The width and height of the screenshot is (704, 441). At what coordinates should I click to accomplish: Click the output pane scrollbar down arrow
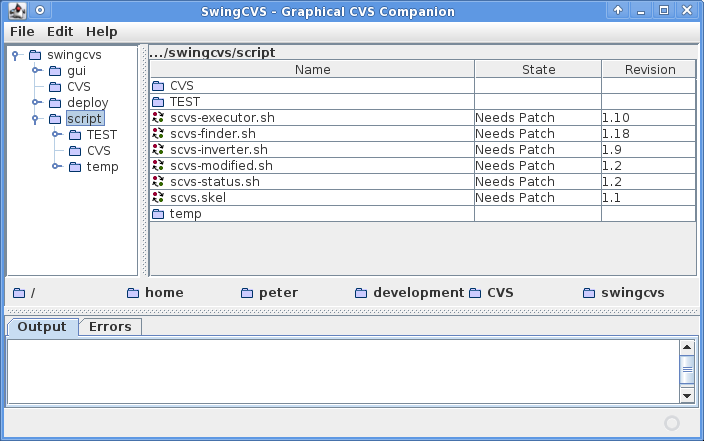click(x=687, y=396)
